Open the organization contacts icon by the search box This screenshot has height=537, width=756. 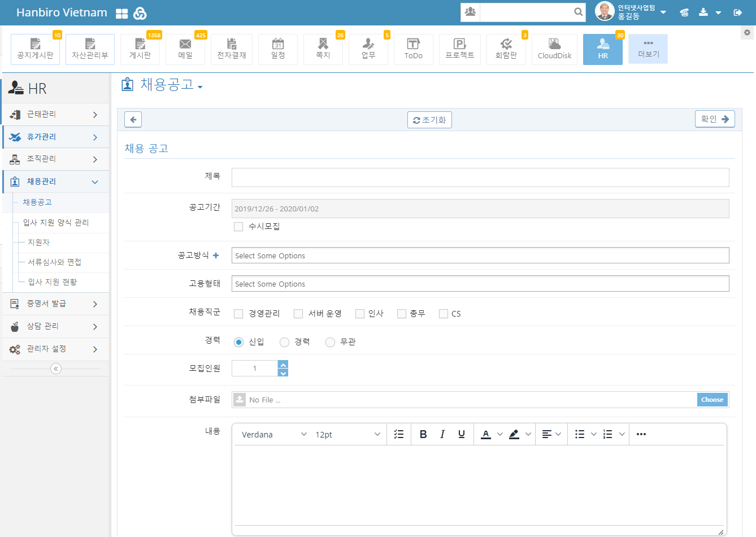coord(470,11)
